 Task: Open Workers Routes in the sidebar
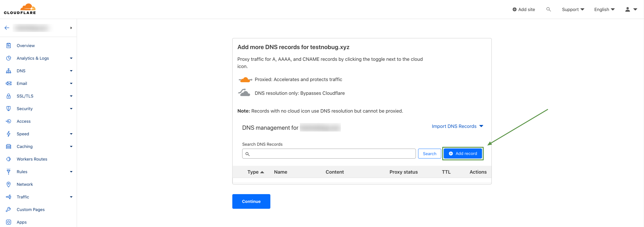click(x=32, y=159)
